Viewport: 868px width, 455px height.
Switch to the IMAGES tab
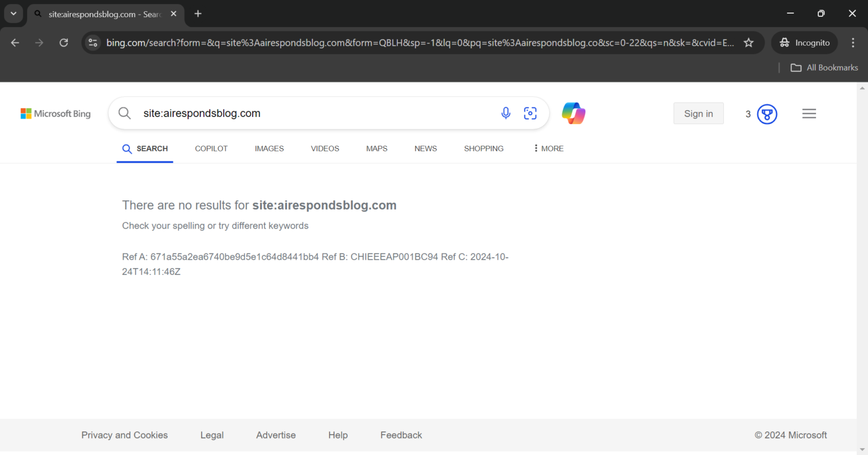pyautogui.click(x=269, y=148)
